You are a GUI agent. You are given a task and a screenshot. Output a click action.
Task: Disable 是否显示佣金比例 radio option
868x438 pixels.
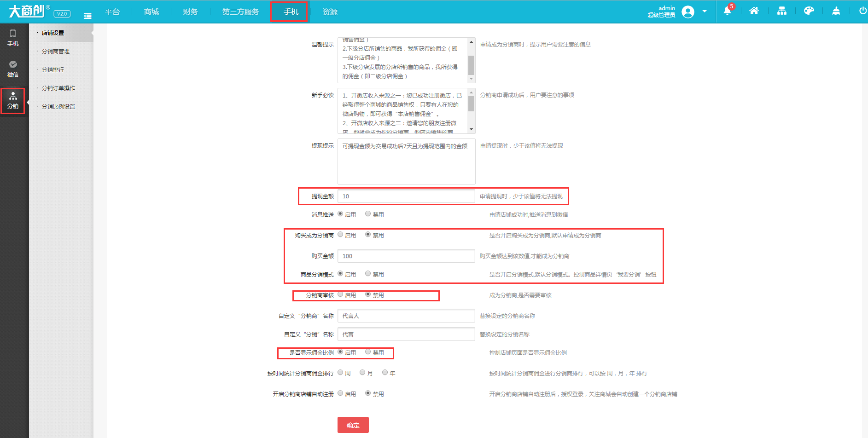coord(368,352)
